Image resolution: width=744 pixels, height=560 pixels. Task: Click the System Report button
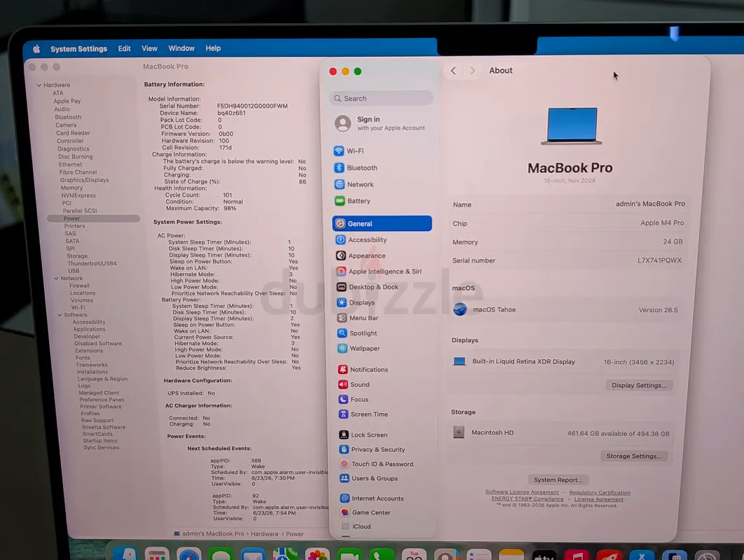pyautogui.click(x=558, y=480)
